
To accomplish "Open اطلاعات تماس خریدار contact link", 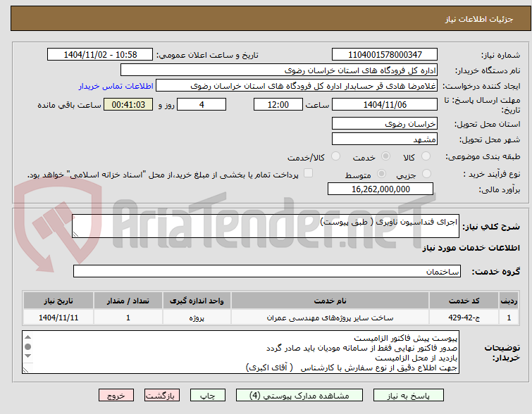I will [x=116, y=86].
